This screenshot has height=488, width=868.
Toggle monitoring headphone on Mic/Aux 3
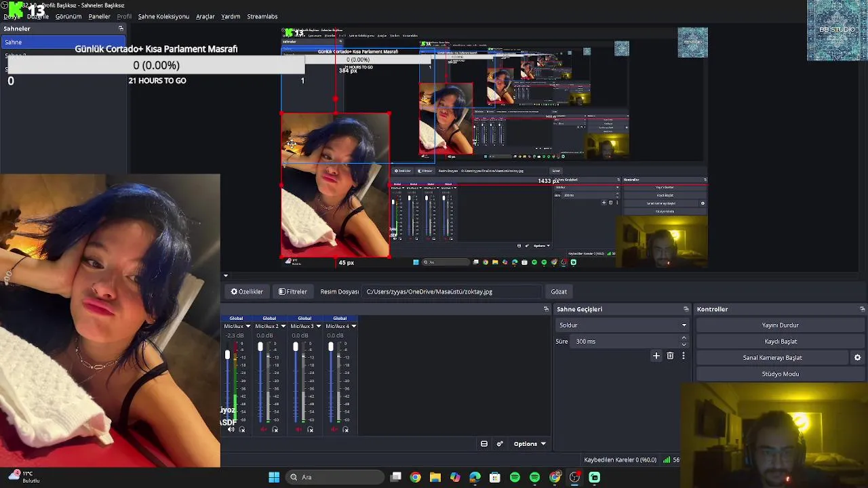point(310,430)
